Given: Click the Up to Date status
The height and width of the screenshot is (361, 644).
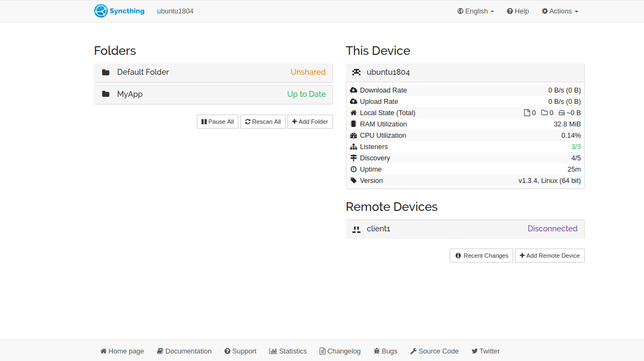Looking at the screenshot, I should coord(306,94).
